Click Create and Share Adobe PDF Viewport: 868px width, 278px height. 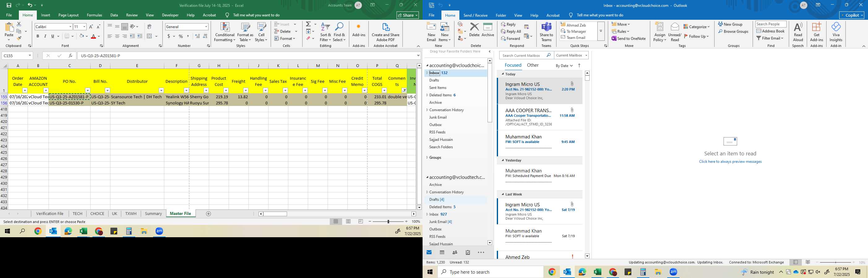(x=385, y=32)
